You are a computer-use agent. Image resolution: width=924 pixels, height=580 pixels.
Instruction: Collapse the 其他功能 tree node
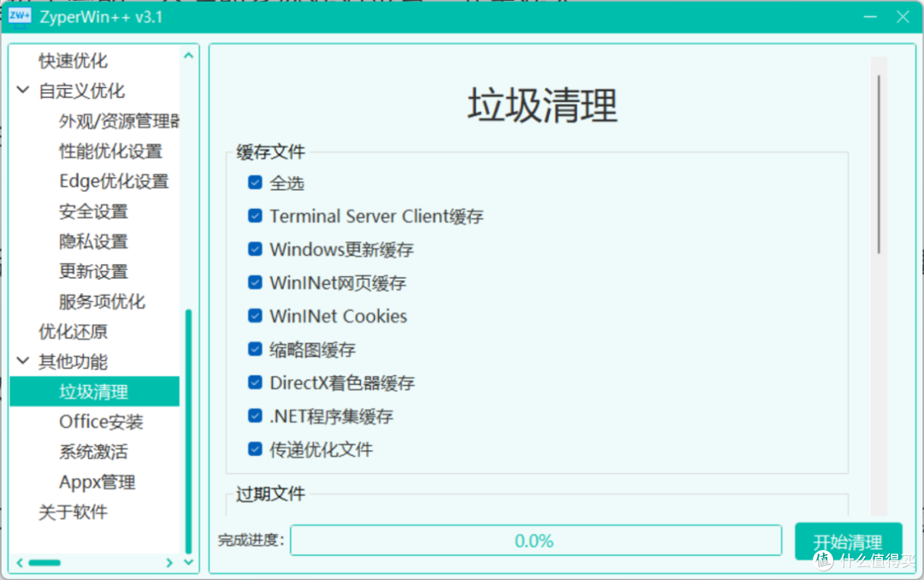point(23,361)
